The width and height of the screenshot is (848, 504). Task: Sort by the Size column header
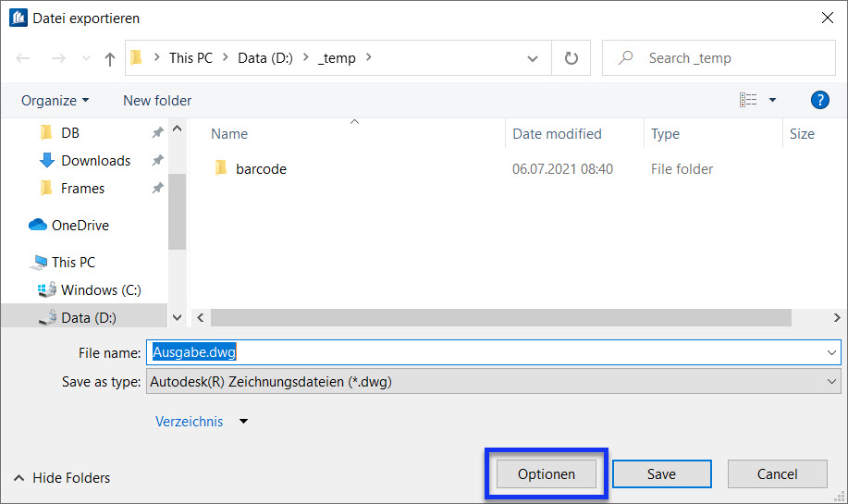click(802, 133)
